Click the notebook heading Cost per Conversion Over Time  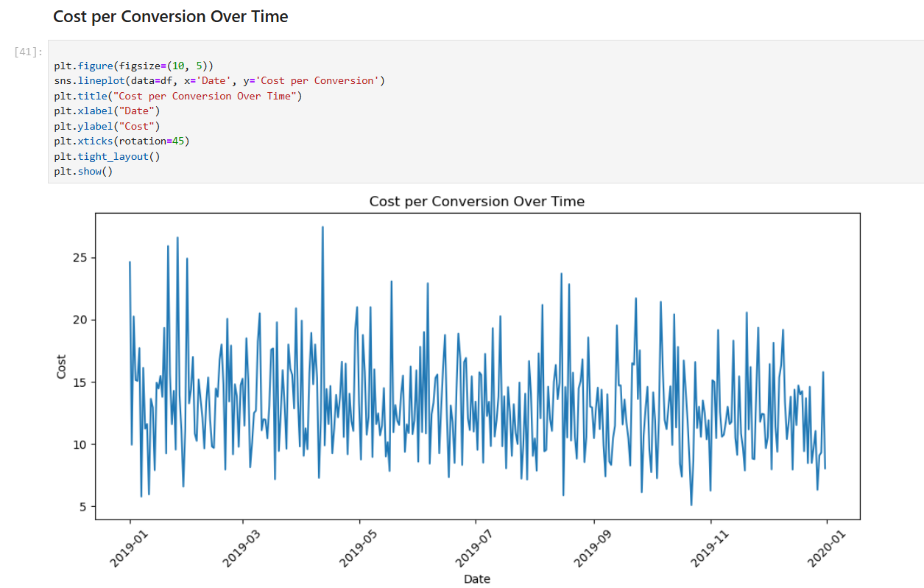pos(170,15)
